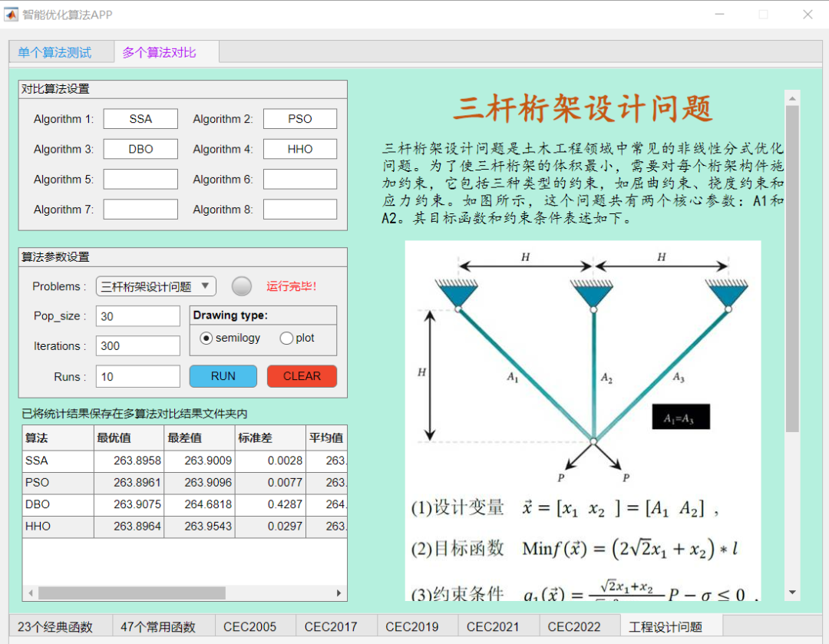Image resolution: width=829 pixels, height=644 pixels.
Task: Click the circular status lamp indicator
Action: (241, 286)
